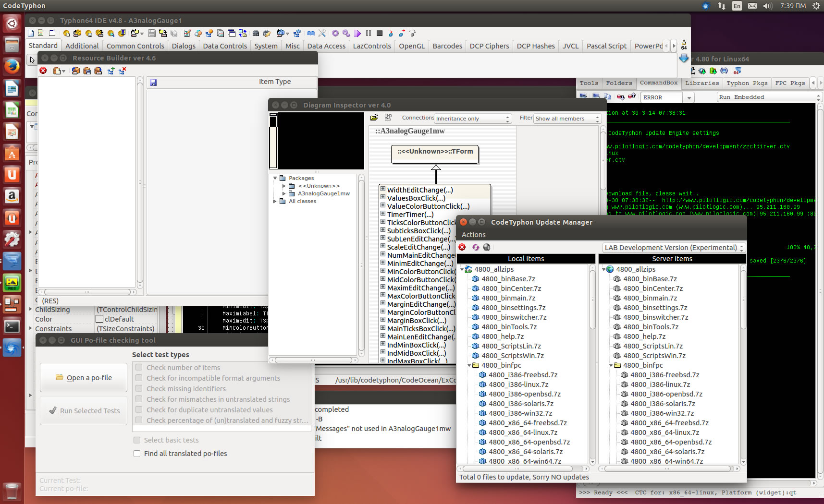The height and width of the screenshot is (504, 824).
Task: Click the purple refresh icon in Update Manager
Action: pyautogui.click(x=475, y=247)
